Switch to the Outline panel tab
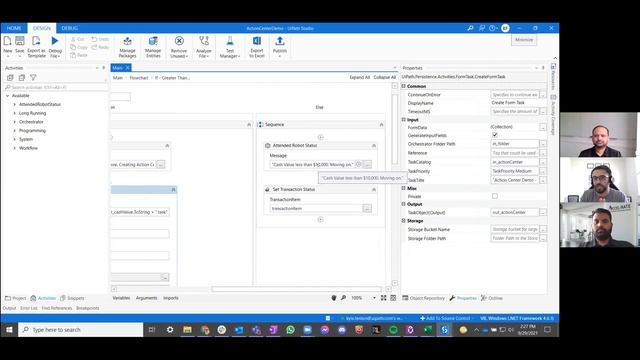The width and height of the screenshot is (640, 360). tap(492, 298)
